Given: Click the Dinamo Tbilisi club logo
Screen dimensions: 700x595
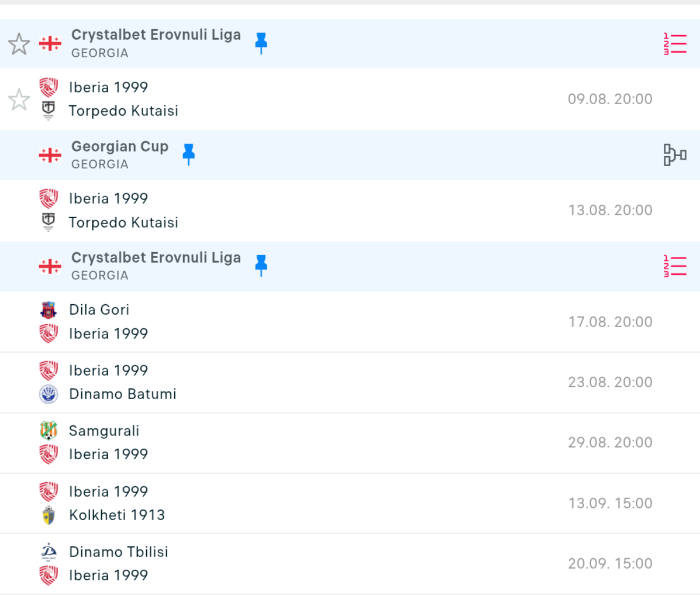Looking at the screenshot, I should (x=49, y=552).
